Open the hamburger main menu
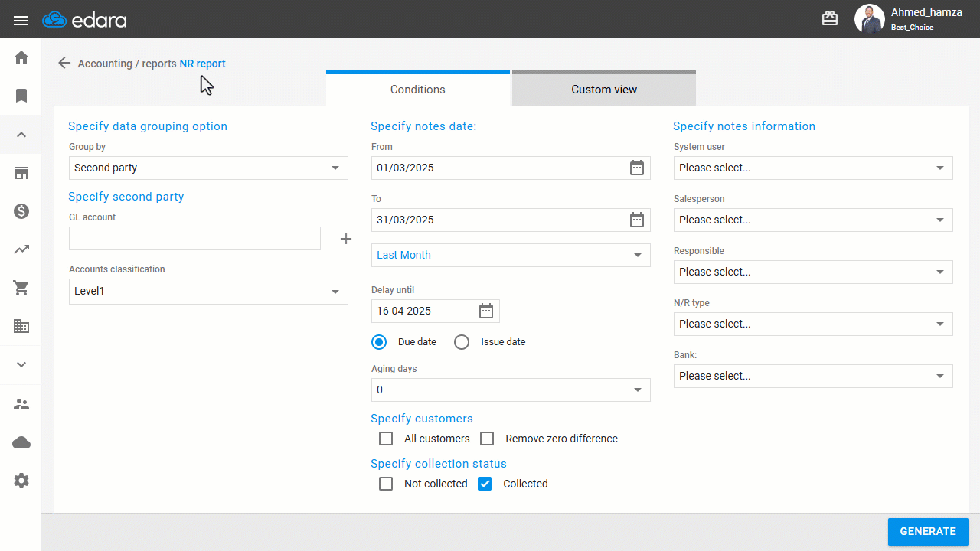The width and height of the screenshot is (980, 551). coord(21,20)
